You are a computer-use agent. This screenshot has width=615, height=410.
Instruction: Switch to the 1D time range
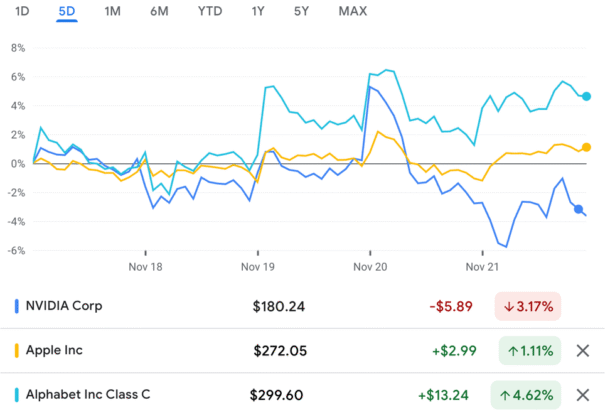[22, 11]
